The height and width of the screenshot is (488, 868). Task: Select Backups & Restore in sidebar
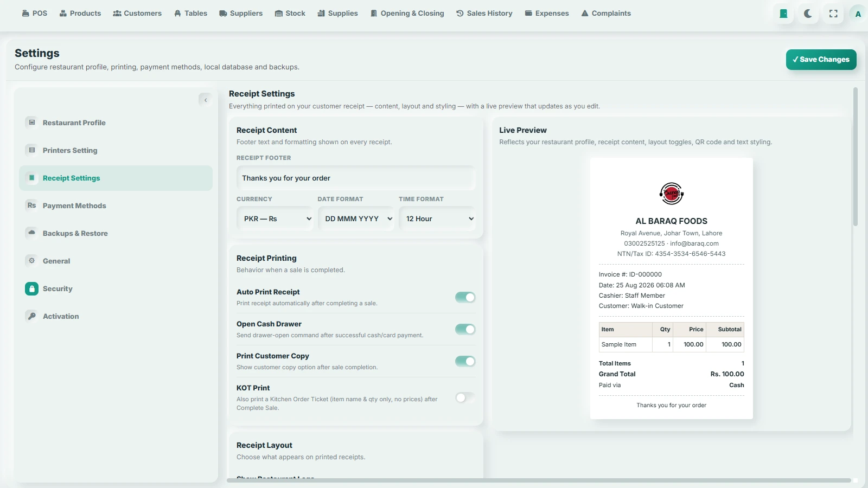click(116, 233)
